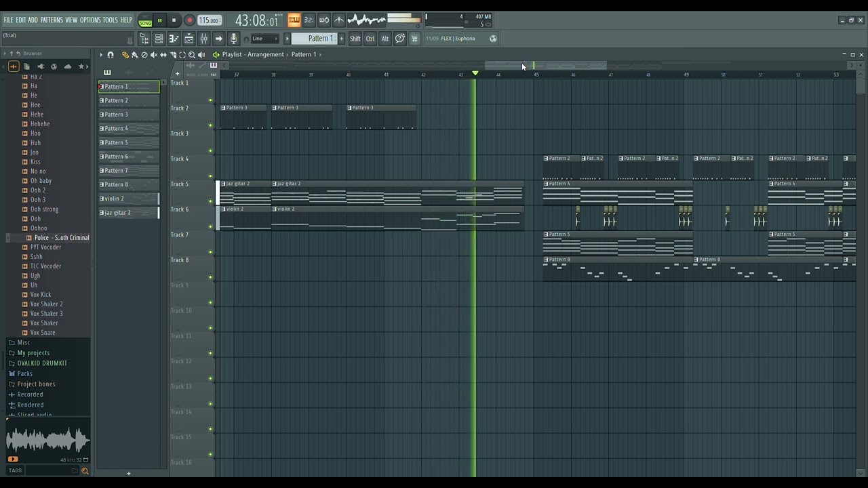The height and width of the screenshot is (488, 868).
Task: Show plugin database tab in Browser
Action: pos(41,66)
